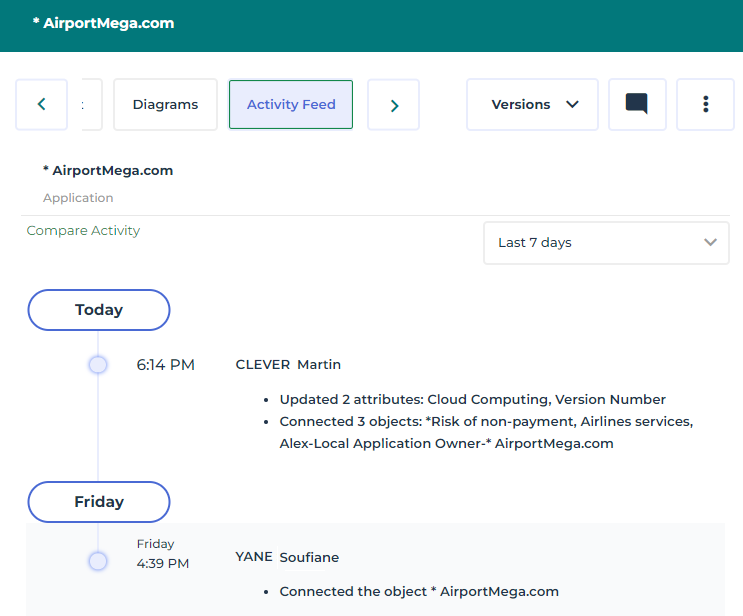Click the Compare Activity link
743x616 pixels.
click(x=83, y=230)
